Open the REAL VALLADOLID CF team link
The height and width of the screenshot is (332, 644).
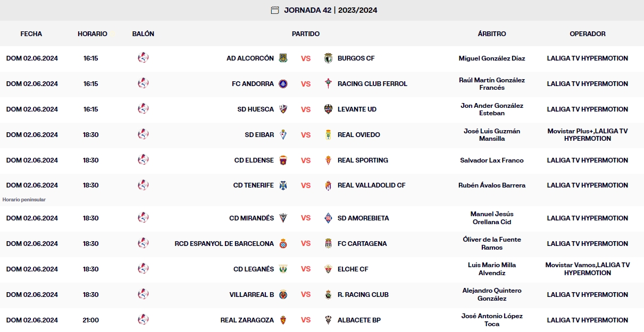pyautogui.click(x=371, y=185)
